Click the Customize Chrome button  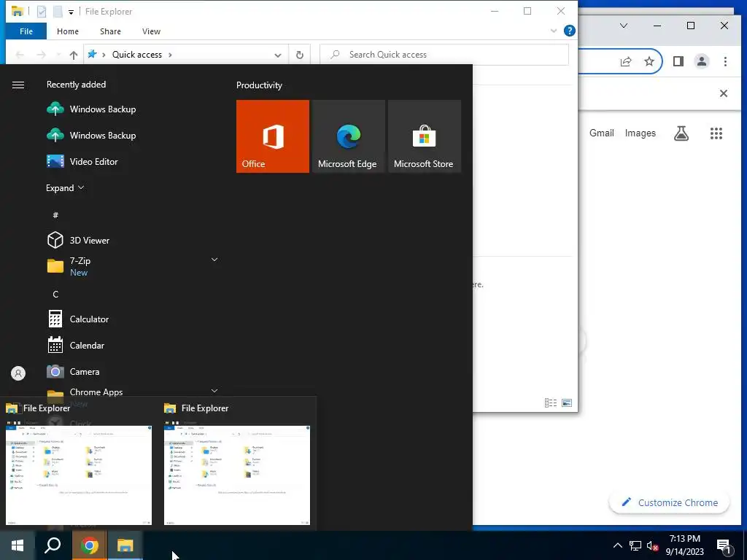[x=669, y=503]
